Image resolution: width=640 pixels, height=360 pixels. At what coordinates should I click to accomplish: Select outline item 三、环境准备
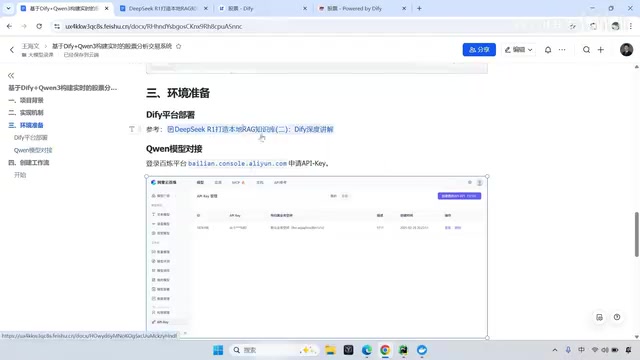26,125
